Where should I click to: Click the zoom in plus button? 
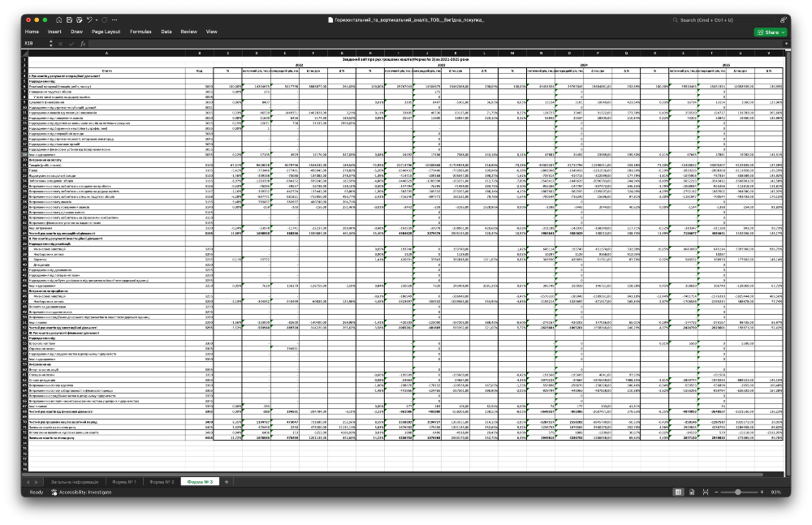762,493
